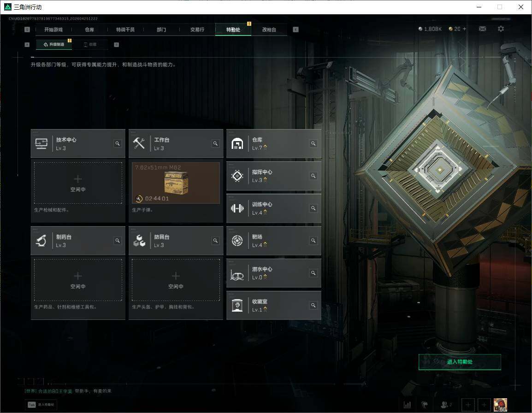Viewport: 532px width, 413px height.
Task: Click the text 生产头盔、护甲、胸挂和背包。
Action: 163,307
